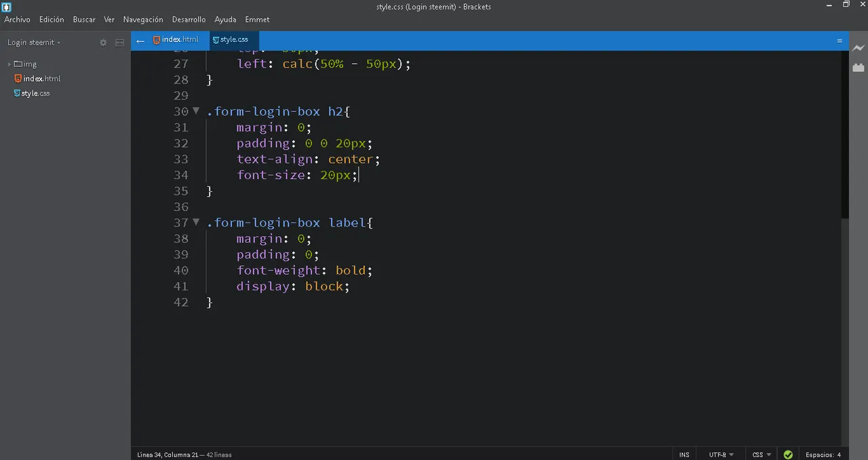This screenshot has width=868, height=460.
Task: Open the UTF-8 encoding dropdown
Action: click(722, 455)
